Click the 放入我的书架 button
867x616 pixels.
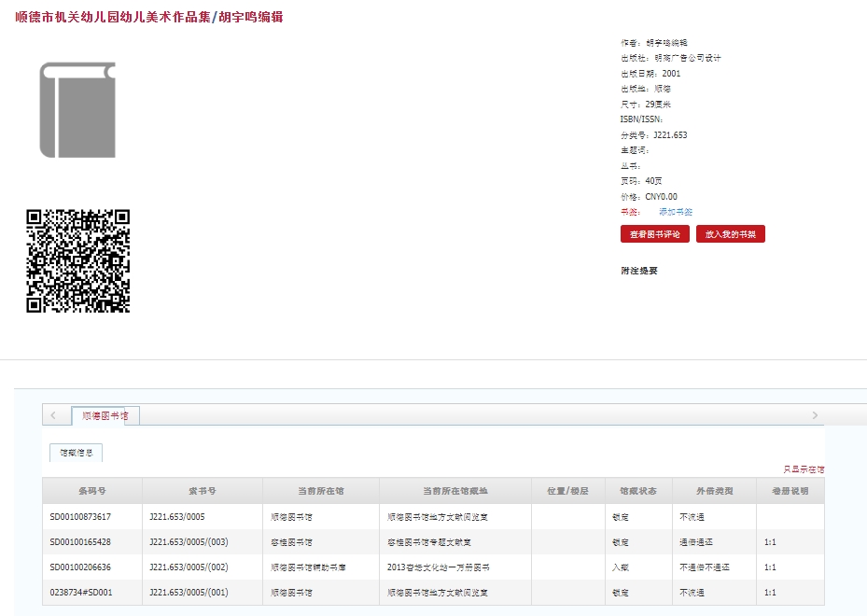click(x=730, y=234)
